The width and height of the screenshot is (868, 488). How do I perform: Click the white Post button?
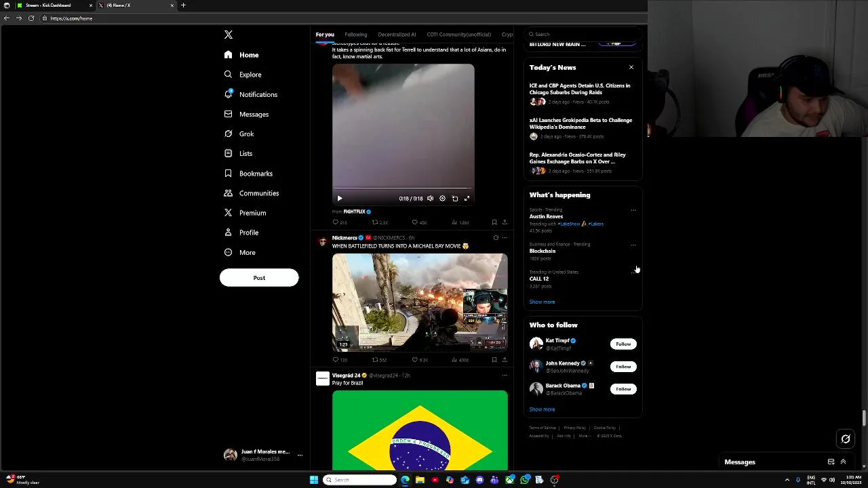pos(259,278)
